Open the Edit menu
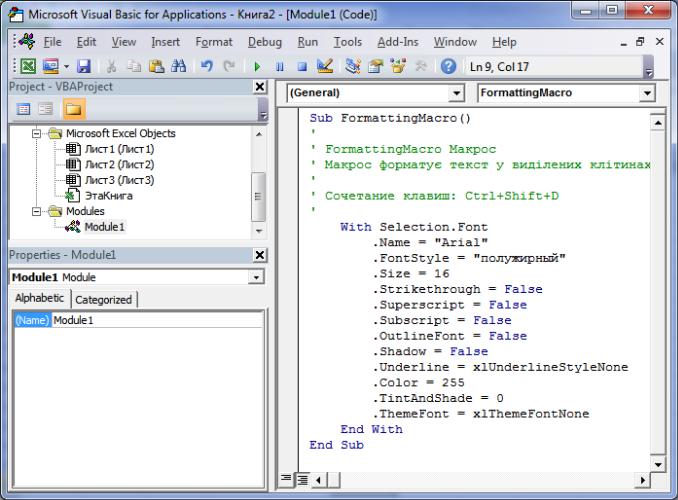678x500 pixels. [x=86, y=42]
